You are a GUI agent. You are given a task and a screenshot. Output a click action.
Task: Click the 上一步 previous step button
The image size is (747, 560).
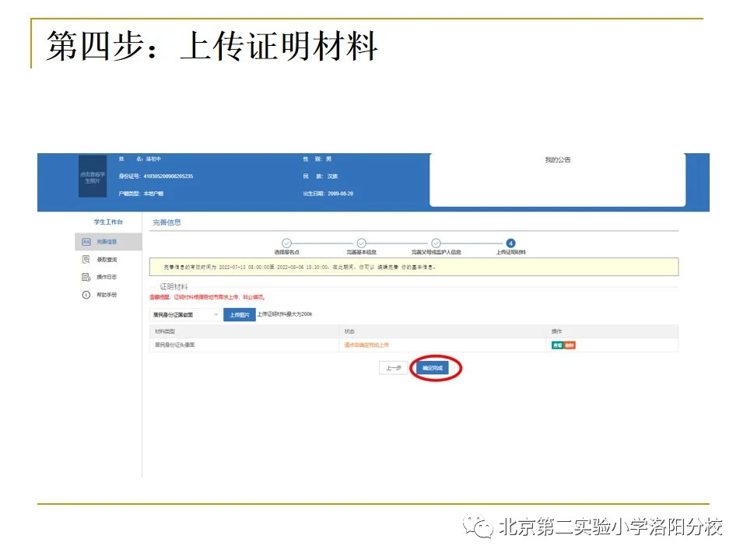[392, 367]
